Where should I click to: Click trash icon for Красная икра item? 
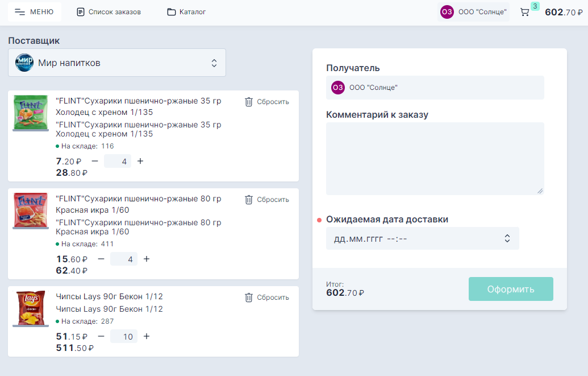point(249,200)
